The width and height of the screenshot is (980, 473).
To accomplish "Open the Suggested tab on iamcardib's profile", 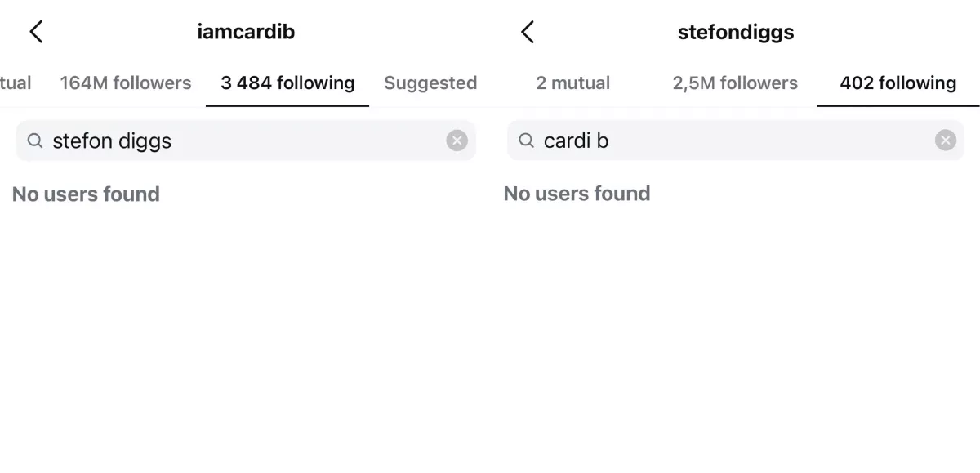I will tap(430, 83).
